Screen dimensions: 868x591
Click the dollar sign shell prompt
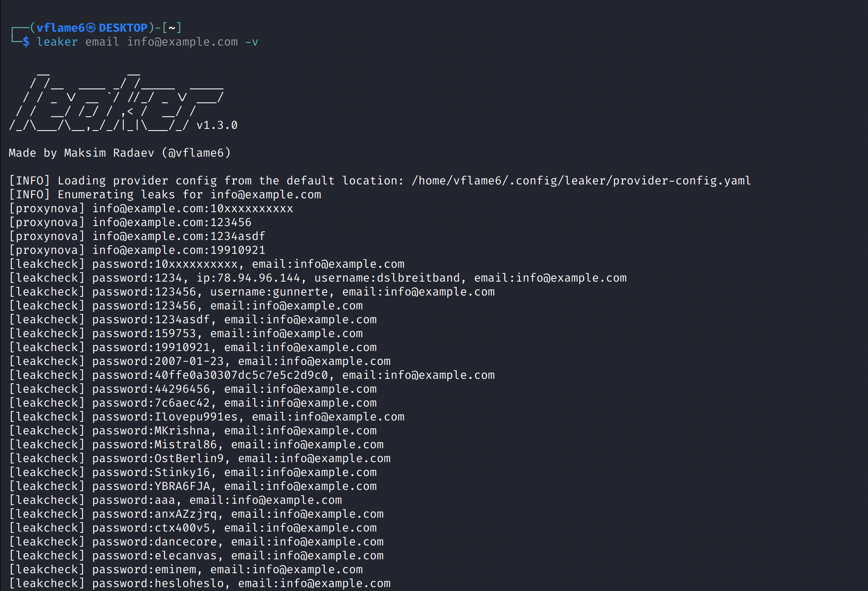[x=26, y=42]
